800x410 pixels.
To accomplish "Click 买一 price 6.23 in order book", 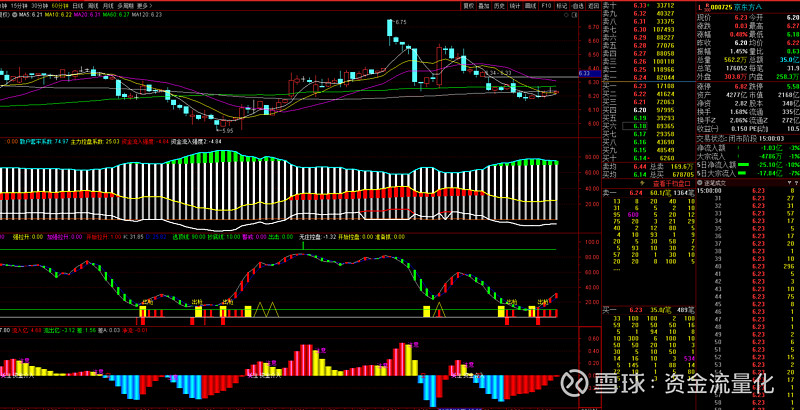I will pos(640,86).
